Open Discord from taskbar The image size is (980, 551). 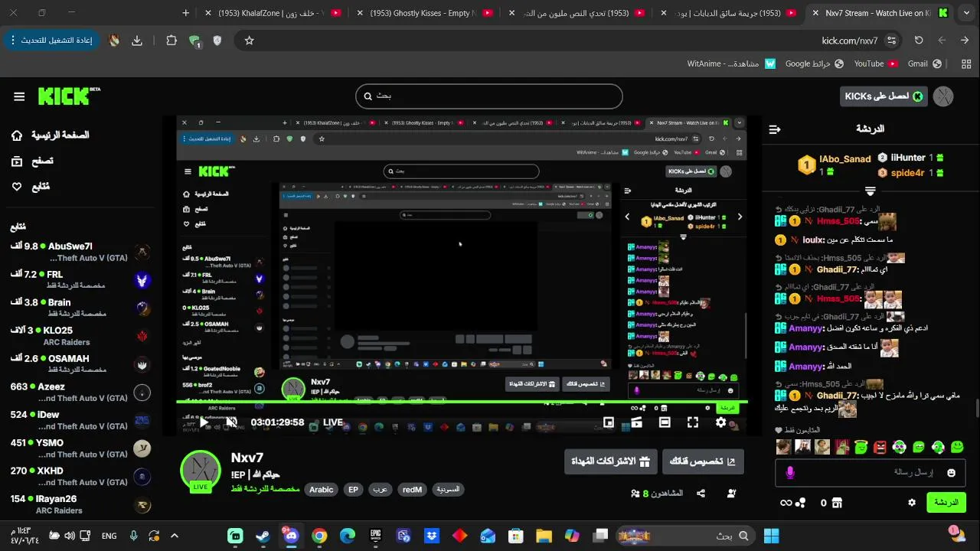click(x=291, y=536)
